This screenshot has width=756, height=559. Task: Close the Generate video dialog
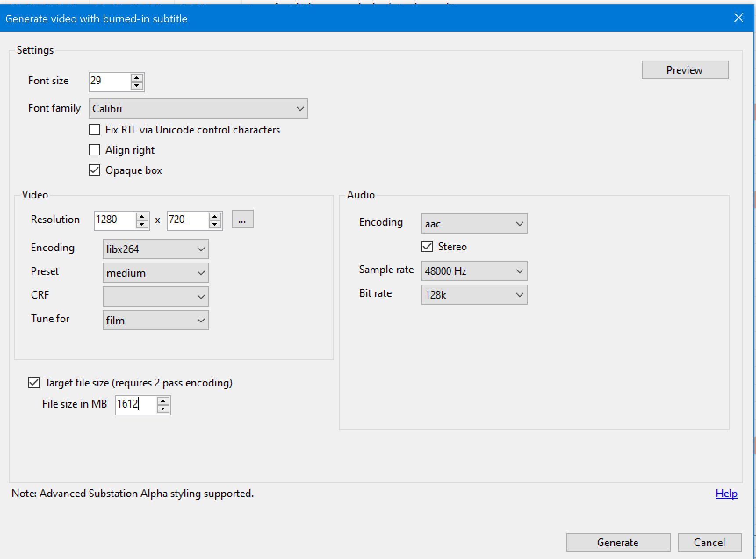tap(739, 18)
